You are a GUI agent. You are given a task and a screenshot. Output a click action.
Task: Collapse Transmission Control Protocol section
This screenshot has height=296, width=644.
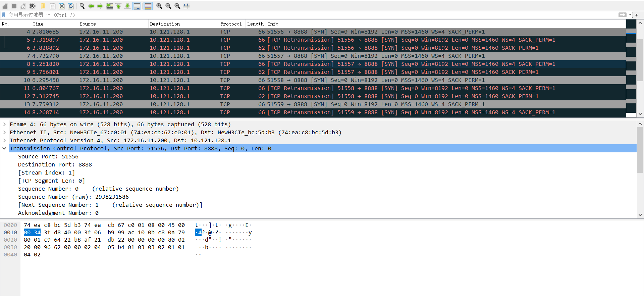(4, 148)
